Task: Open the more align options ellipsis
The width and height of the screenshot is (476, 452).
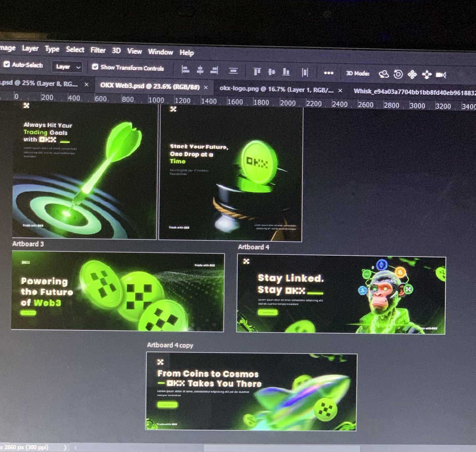Action: click(x=328, y=73)
